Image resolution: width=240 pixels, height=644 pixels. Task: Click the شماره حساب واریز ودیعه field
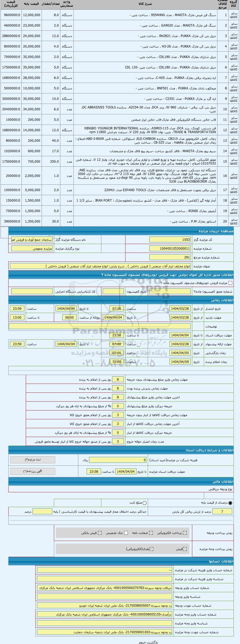pyautogui.click(x=105, y=588)
